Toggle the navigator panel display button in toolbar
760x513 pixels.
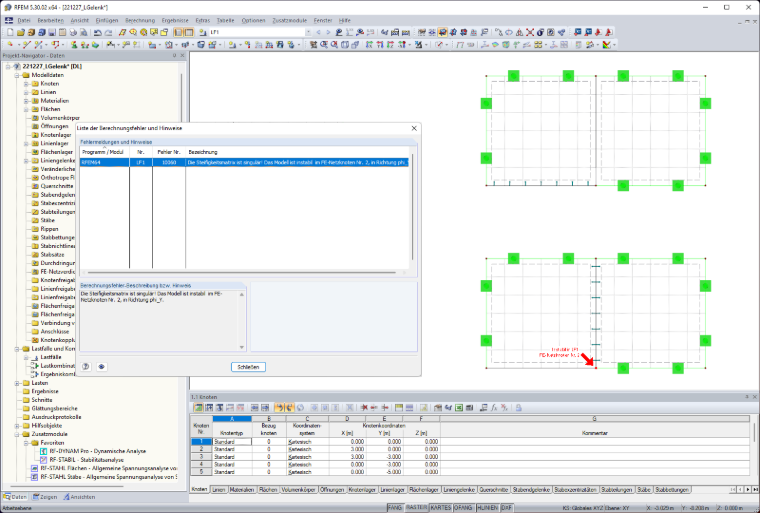pos(178,32)
